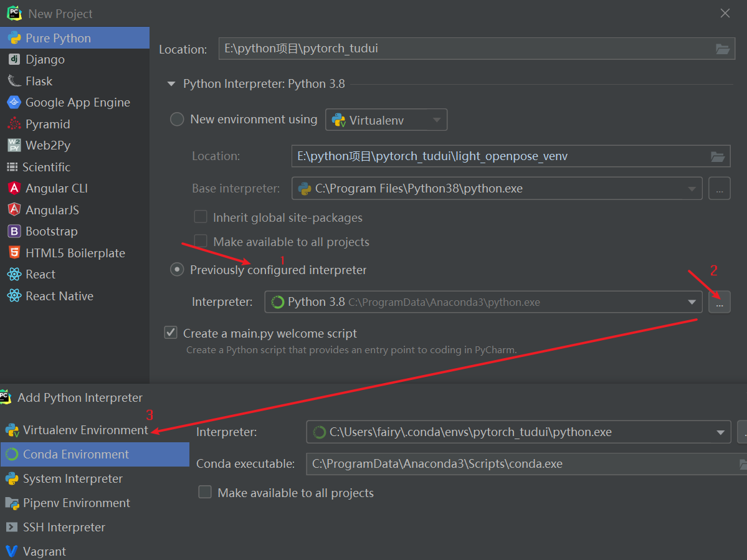Screen dimensions: 747x560
Task: Click the System Interpreter python icon
Action: 11,478
